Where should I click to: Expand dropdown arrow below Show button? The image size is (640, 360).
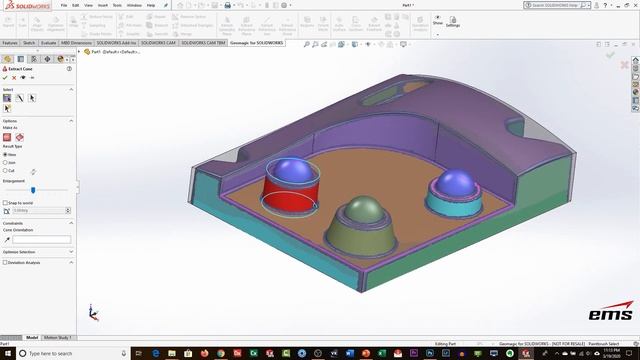click(438, 34)
